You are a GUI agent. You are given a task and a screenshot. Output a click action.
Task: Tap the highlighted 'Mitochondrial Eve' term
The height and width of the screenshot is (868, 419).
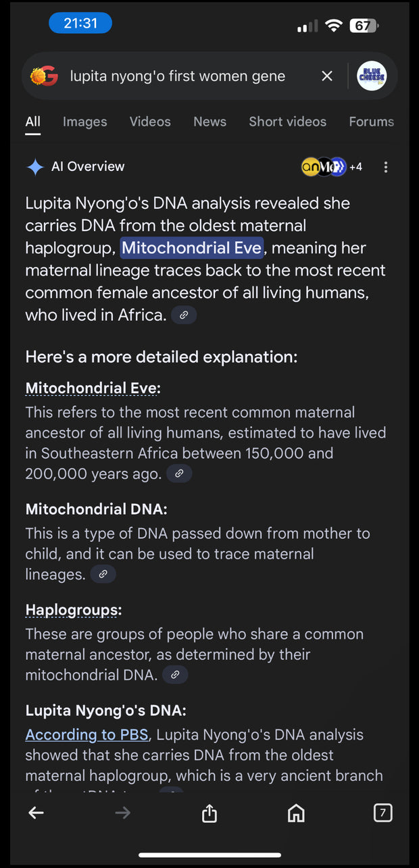click(191, 248)
